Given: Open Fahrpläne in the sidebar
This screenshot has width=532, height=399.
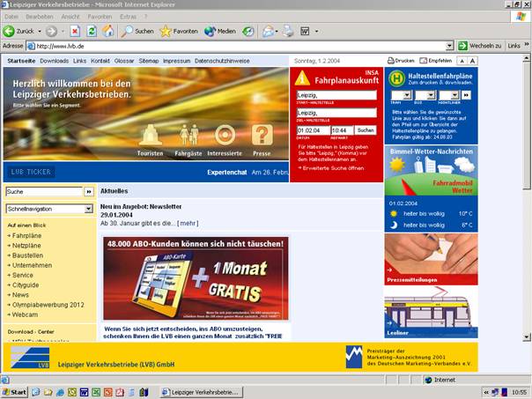Looking at the screenshot, I should [25, 235].
